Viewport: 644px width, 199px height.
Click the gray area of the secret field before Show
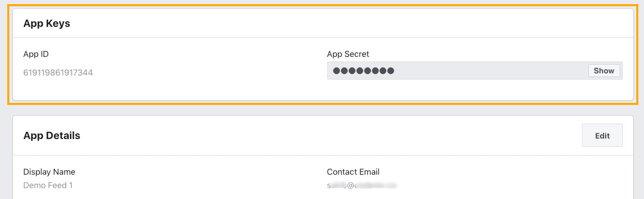(491, 71)
